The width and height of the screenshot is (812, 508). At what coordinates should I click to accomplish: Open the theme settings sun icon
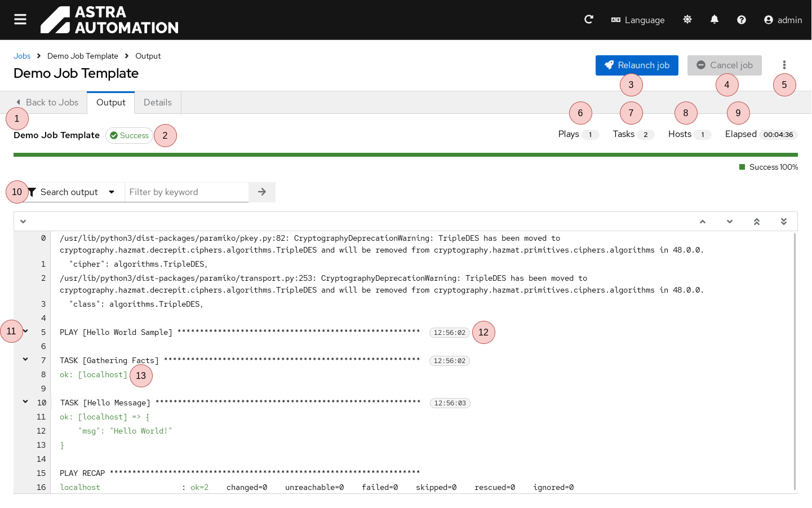point(687,20)
